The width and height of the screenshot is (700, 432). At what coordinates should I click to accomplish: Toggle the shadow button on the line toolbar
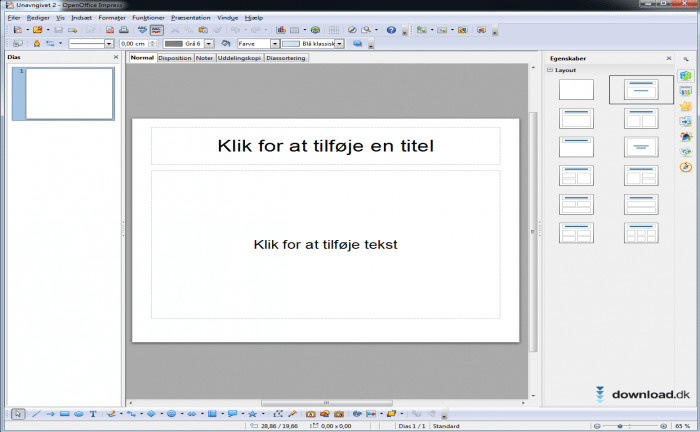coord(357,44)
